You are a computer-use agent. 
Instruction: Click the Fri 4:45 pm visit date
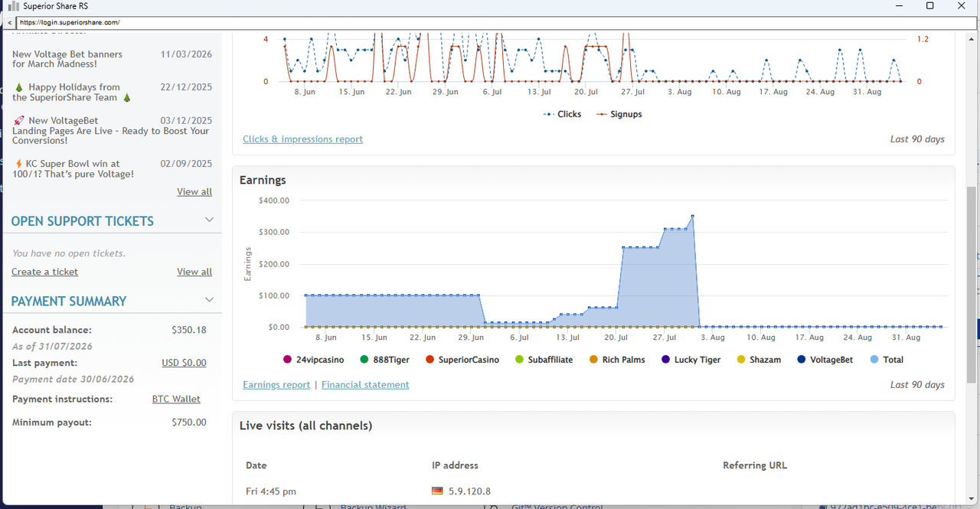tap(271, 491)
